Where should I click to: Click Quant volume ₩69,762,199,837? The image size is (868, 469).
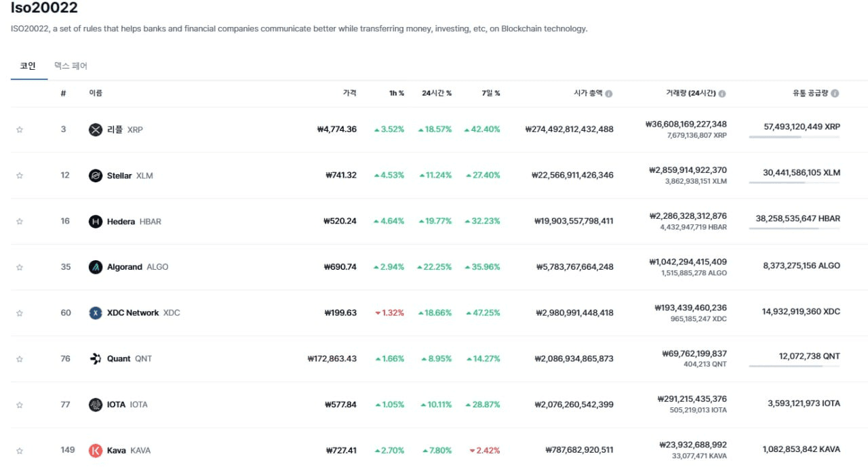(694, 353)
